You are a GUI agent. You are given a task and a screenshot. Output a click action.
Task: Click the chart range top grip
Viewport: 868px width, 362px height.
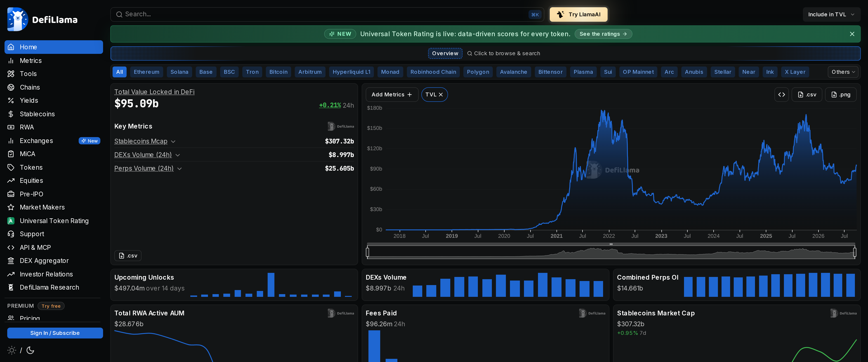pos(611,244)
